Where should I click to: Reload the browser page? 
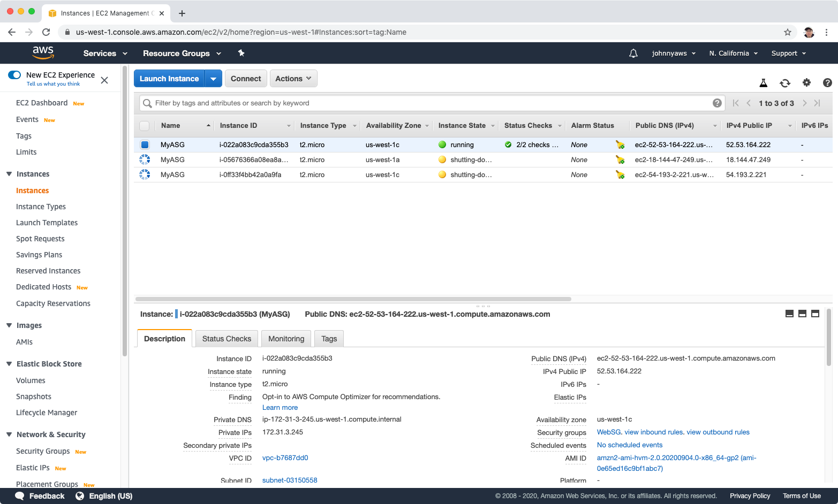46,32
